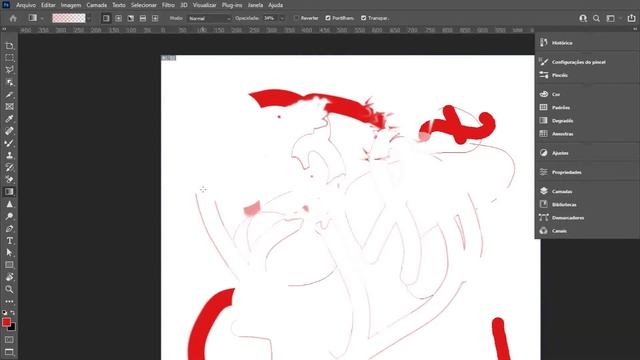The width and height of the screenshot is (640, 360).
Task: Choose Diamond gradient style
Action: [x=155, y=18]
